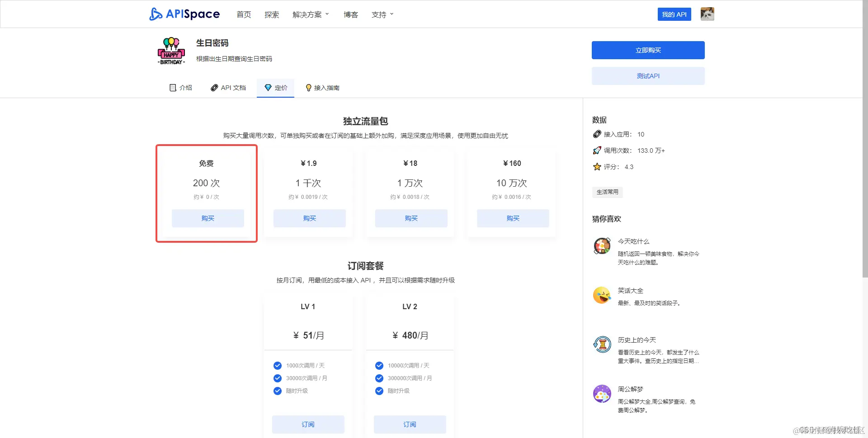Image resolution: width=868 pixels, height=438 pixels.
Task: Switch to the API 文档 tab
Action: (x=228, y=88)
